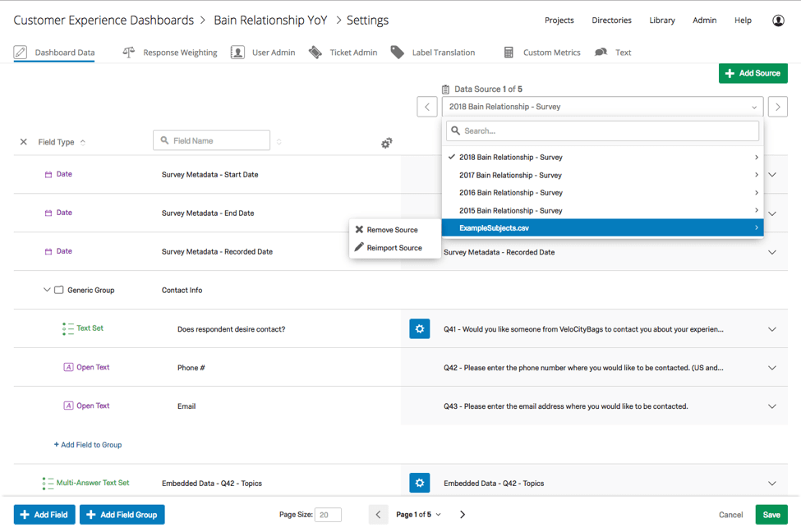Choose 2016 Bain Relationship - Survey source
801x532 pixels.
[603, 192]
